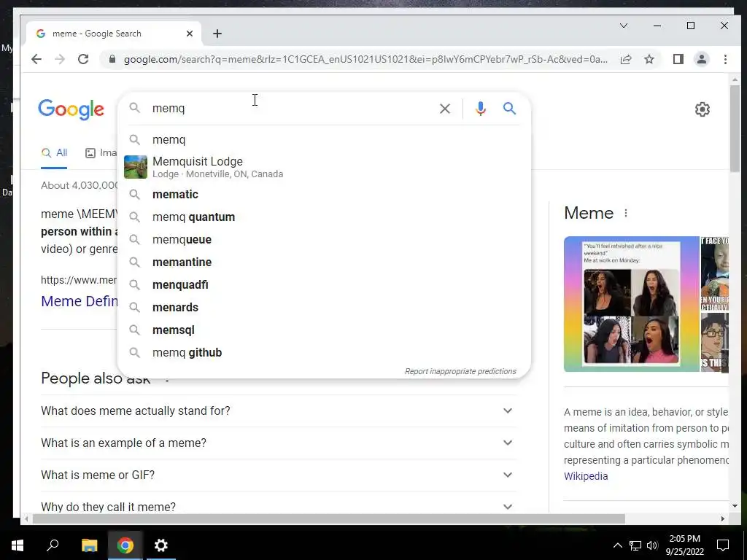747x560 pixels.
Task: Open Windows taskbar search
Action: pos(53,545)
